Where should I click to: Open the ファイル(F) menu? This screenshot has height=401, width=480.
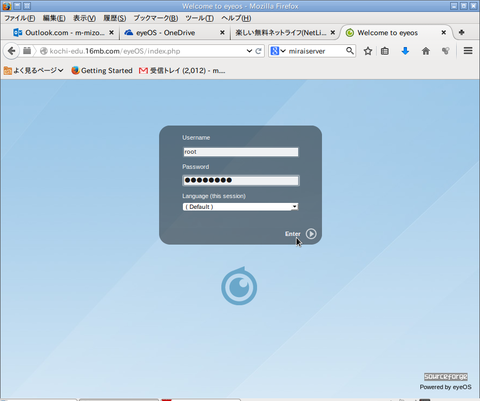pos(20,18)
